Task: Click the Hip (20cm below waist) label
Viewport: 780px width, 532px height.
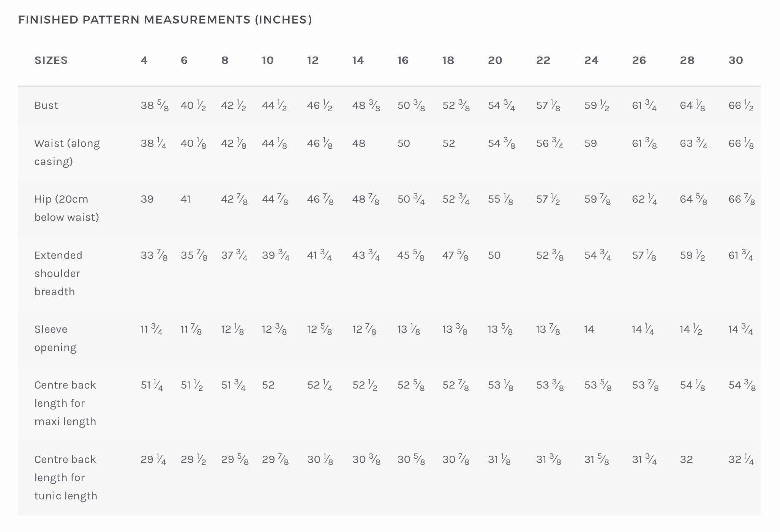Action: (66, 208)
